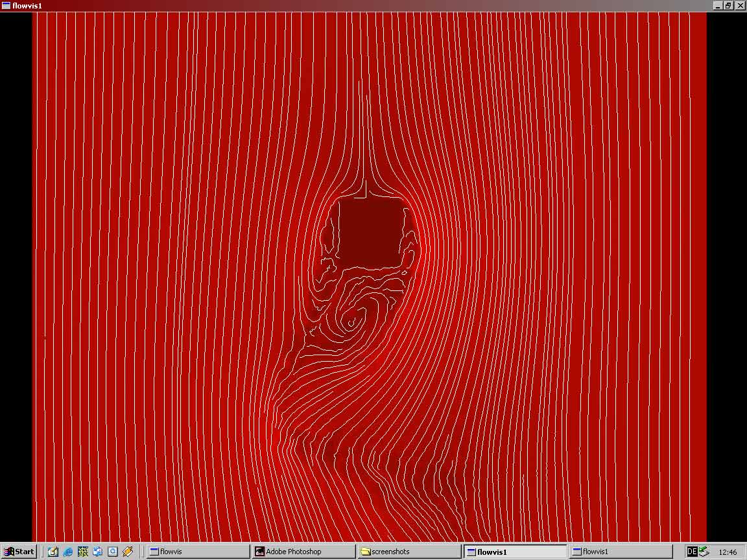This screenshot has height=560, width=747.
Task: Click the 12:46 system clock
Action: [x=728, y=552]
